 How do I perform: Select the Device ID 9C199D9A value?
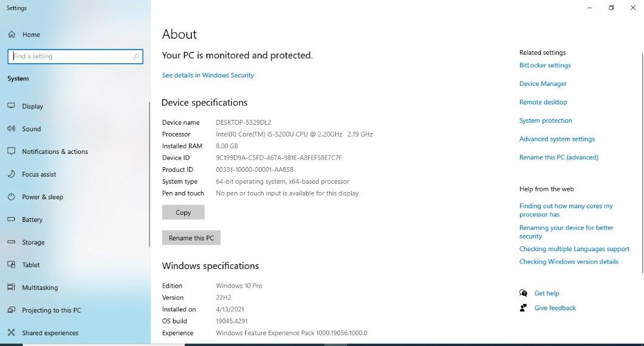tap(279, 158)
